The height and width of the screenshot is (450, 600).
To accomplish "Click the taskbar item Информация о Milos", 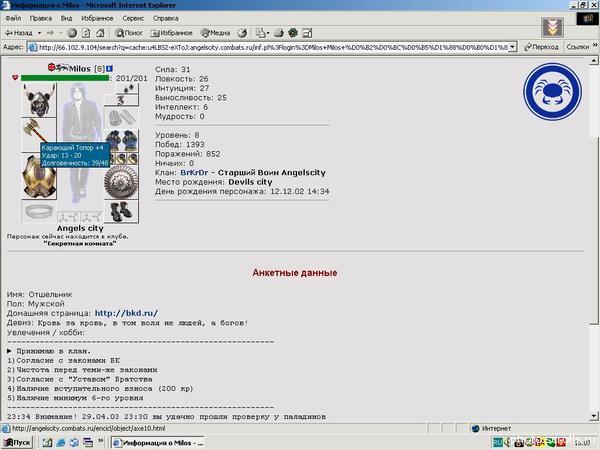I will click(157, 443).
